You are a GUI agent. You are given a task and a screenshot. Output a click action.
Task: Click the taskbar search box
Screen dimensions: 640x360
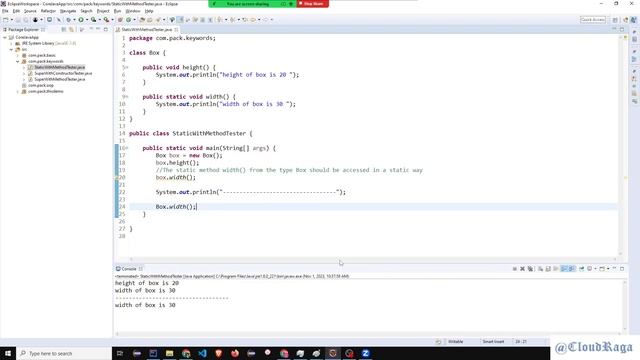[x=64, y=353]
